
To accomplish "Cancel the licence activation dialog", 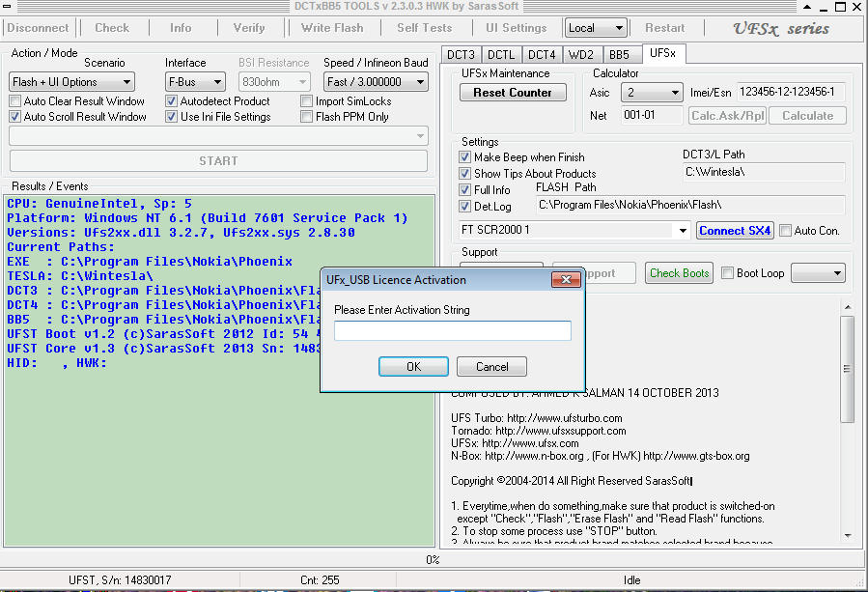I will click(491, 367).
